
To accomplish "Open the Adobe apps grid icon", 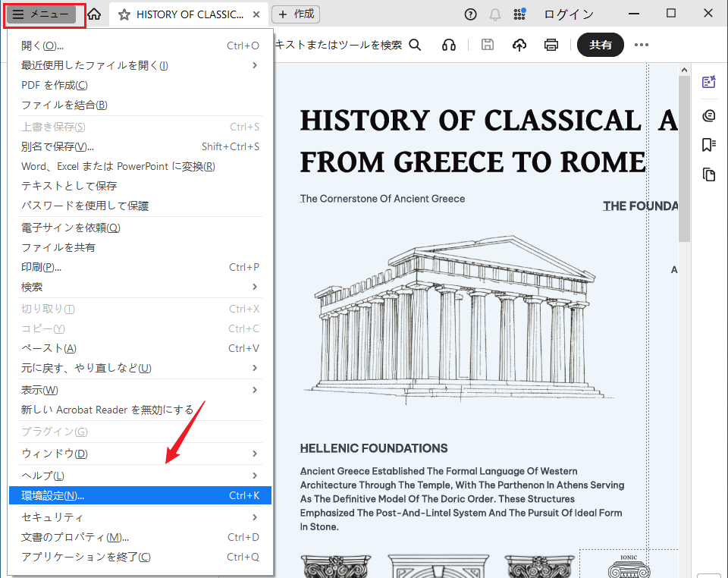I will tap(519, 14).
